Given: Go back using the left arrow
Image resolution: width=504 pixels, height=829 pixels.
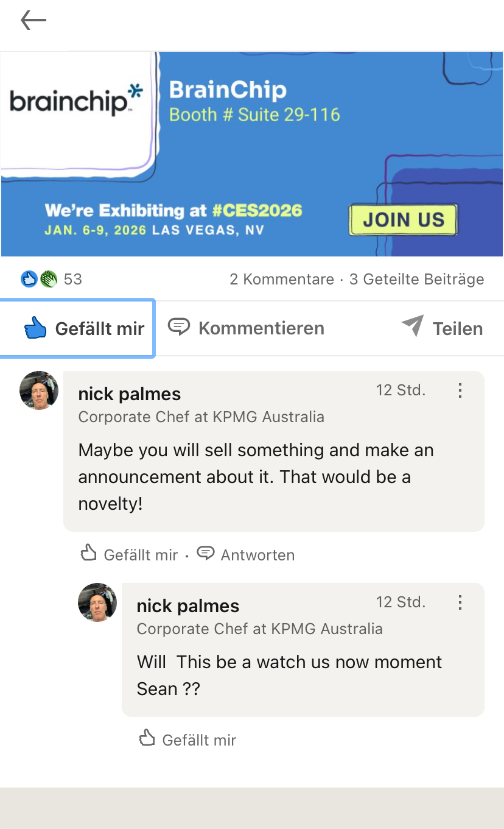Looking at the screenshot, I should tap(33, 21).
